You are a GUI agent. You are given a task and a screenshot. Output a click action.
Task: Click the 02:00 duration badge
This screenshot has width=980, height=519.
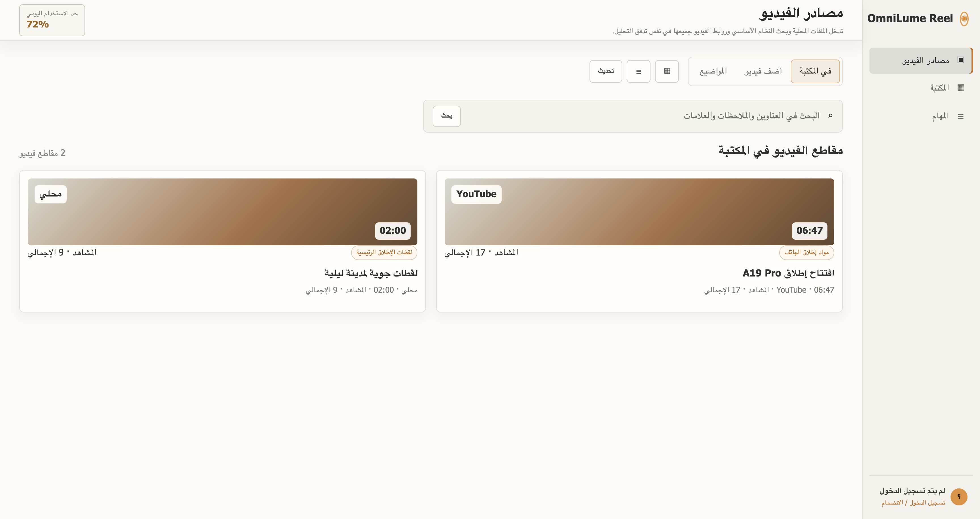(x=393, y=231)
